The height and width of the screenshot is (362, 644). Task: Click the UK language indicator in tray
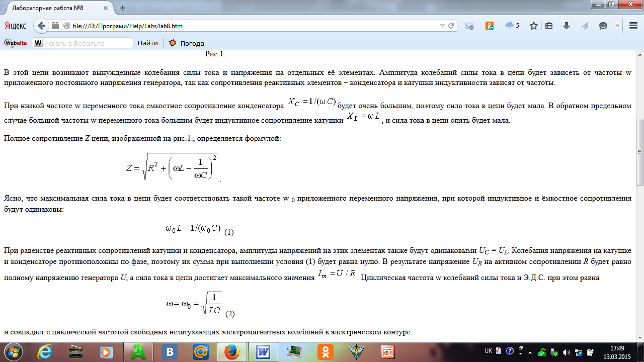pyautogui.click(x=488, y=350)
